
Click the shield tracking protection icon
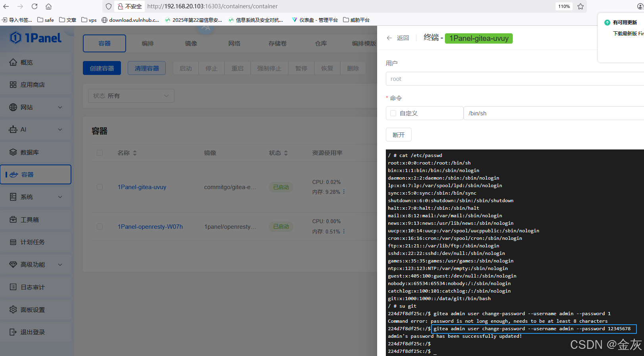click(109, 6)
